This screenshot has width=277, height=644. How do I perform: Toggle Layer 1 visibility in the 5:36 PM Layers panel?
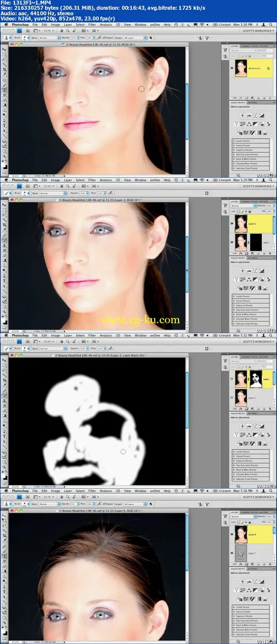coord(233,554)
